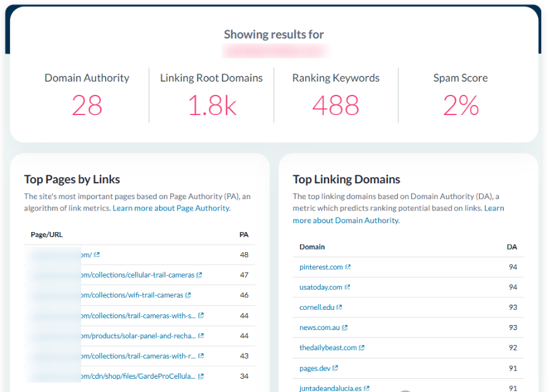
Task: Open the Learn more about Page Authority link
Action: [171, 208]
